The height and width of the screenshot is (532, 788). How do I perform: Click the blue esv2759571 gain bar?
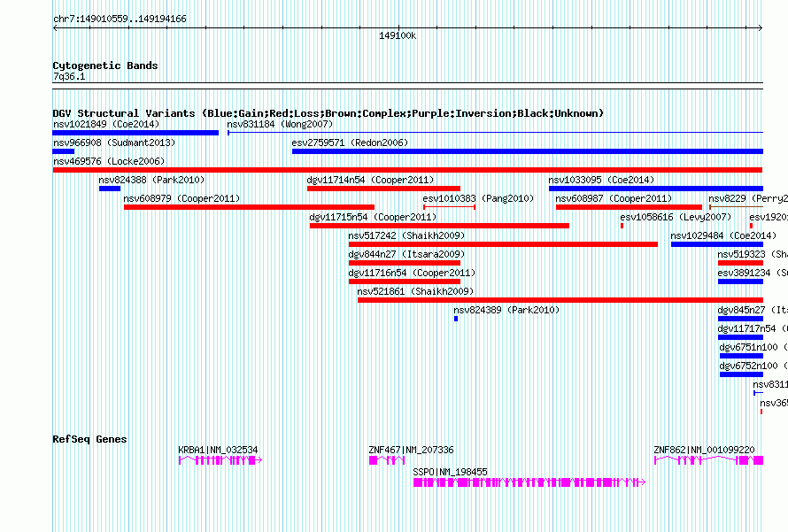[x=528, y=151]
